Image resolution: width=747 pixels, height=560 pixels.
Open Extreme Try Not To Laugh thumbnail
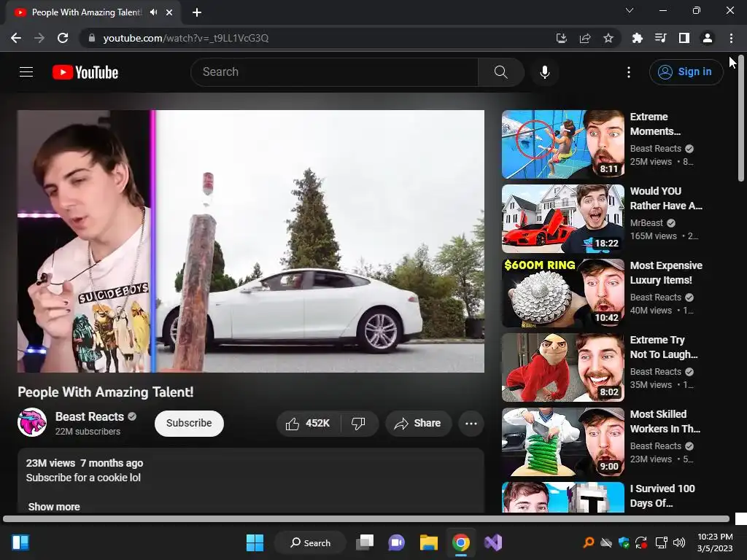click(x=562, y=367)
